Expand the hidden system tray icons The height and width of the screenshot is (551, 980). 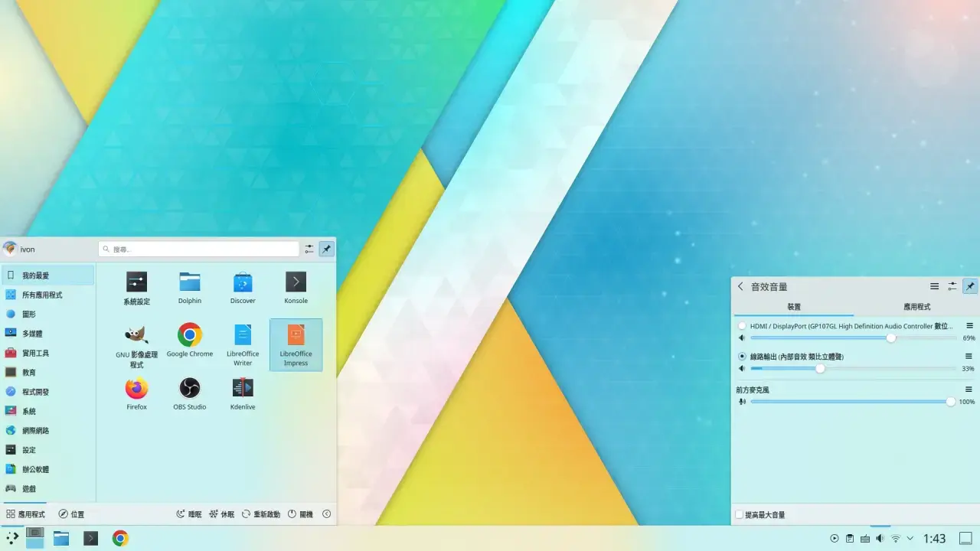click(910, 538)
